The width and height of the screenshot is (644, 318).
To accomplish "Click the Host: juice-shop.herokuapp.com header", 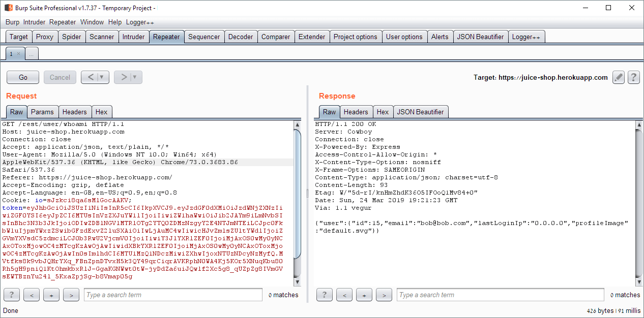I will pyautogui.click(x=63, y=132).
